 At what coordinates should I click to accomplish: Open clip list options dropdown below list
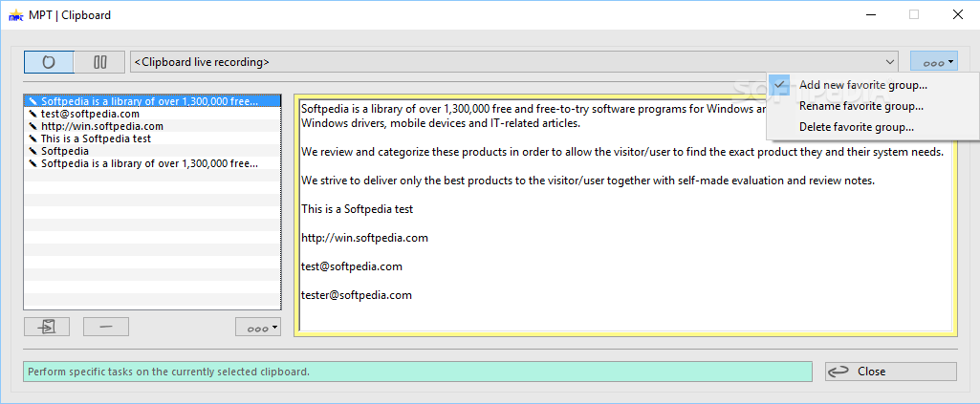258,328
